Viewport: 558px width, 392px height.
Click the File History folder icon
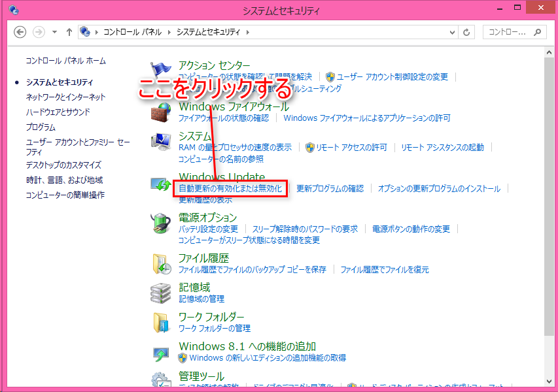pyautogui.click(x=162, y=264)
